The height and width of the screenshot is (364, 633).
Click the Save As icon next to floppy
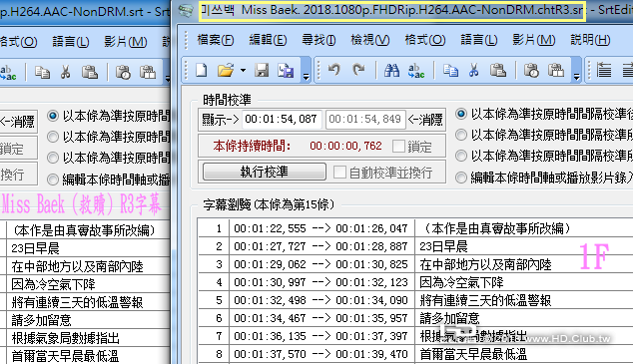pos(286,71)
